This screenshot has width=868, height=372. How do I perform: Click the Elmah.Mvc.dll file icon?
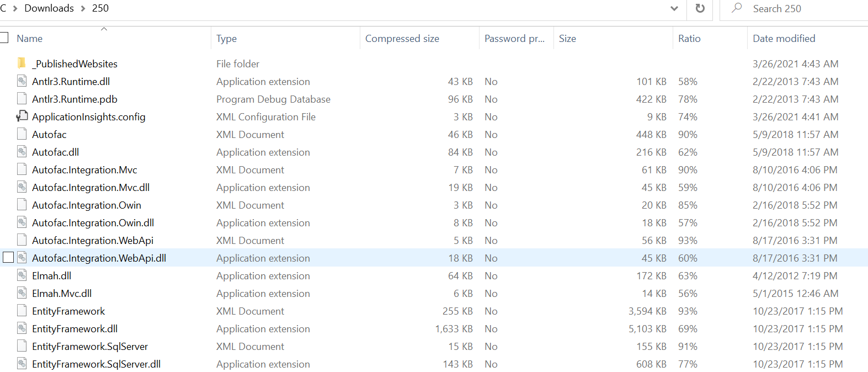(22, 293)
